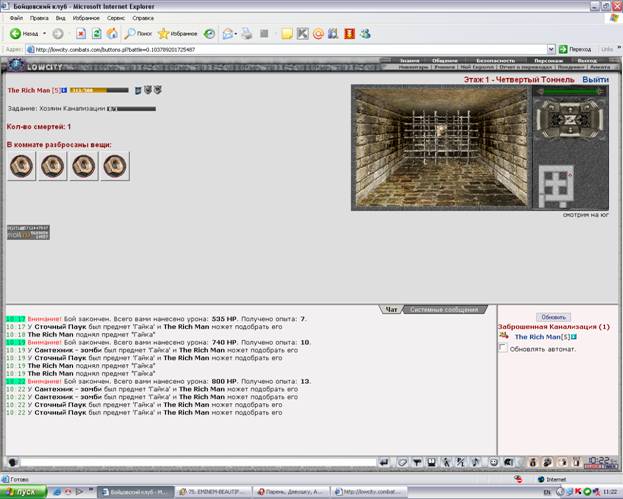Switch to the Системные сообщения tab
This screenshot has width=623, height=499.
(444, 309)
